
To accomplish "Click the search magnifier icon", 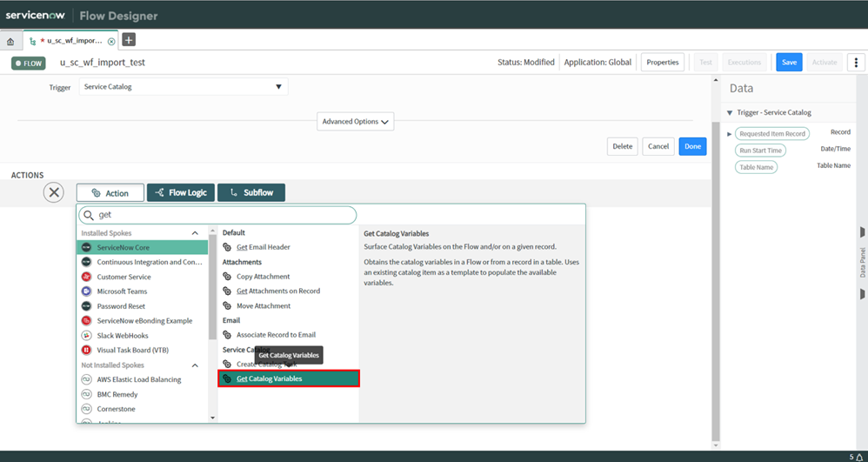I will pyautogui.click(x=89, y=215).
